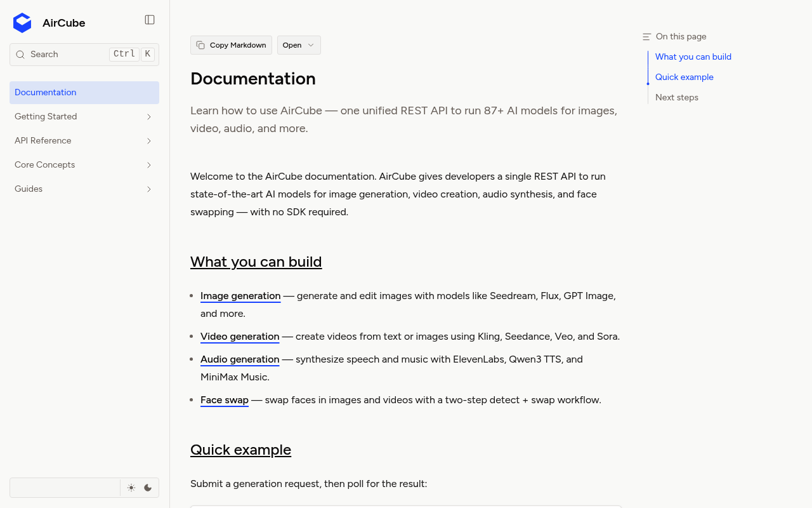Expand Getting Started chevron

(x=149, y=117)
